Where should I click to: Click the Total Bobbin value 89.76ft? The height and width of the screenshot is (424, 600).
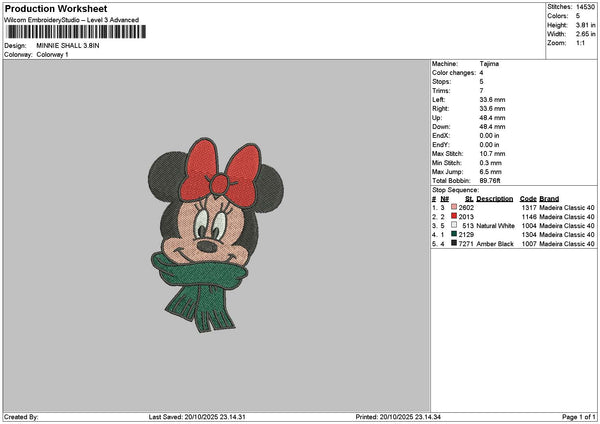pyautogui.click(x=490, y=181)
